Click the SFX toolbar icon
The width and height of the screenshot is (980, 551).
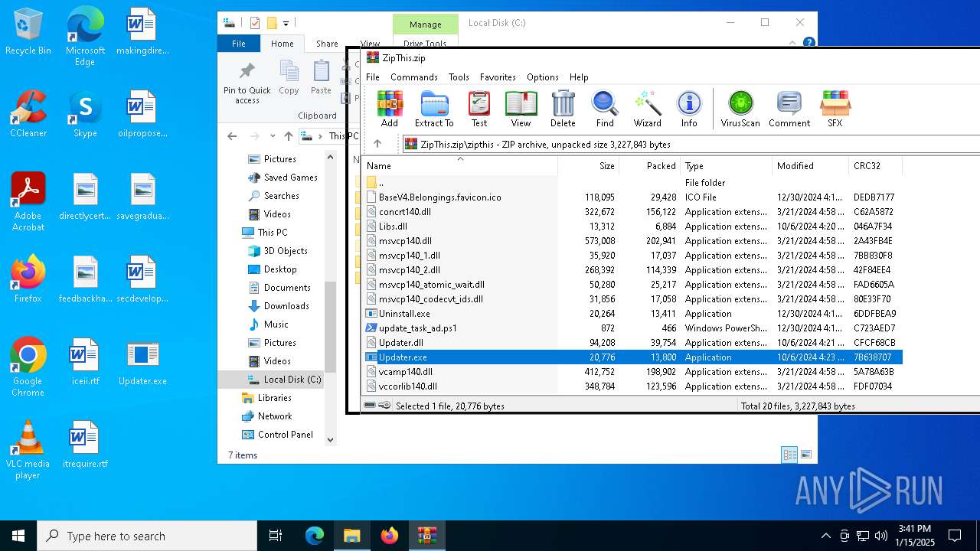835,109
